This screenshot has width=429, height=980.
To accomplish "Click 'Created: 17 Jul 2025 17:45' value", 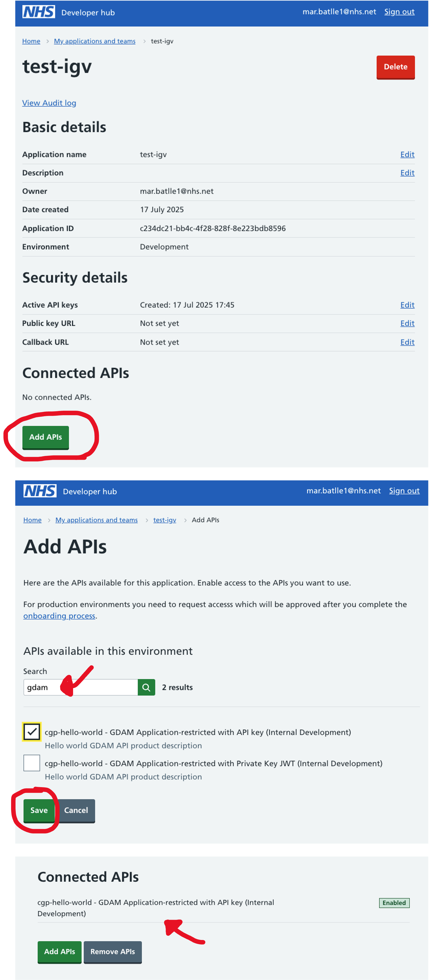I will coord(187,305).
